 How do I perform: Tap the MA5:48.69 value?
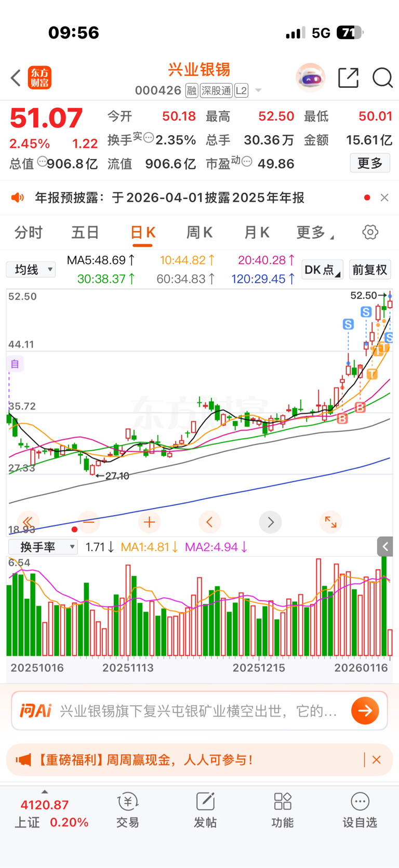pyautogui.click(x=101, y=260)
